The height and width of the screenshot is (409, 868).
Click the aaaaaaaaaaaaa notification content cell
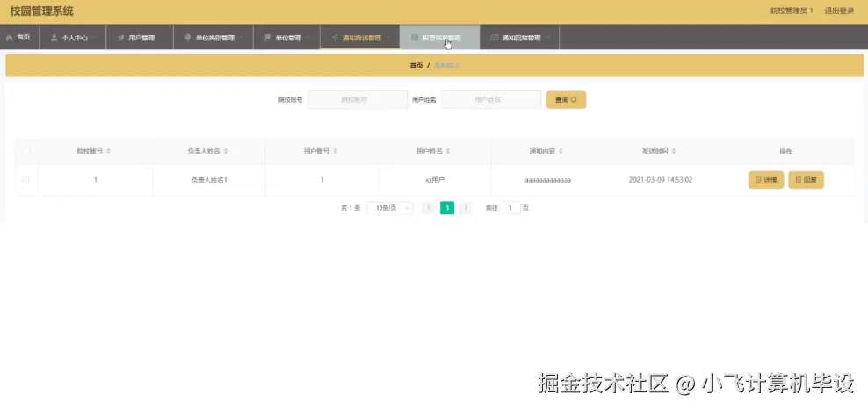pos(547,180)
